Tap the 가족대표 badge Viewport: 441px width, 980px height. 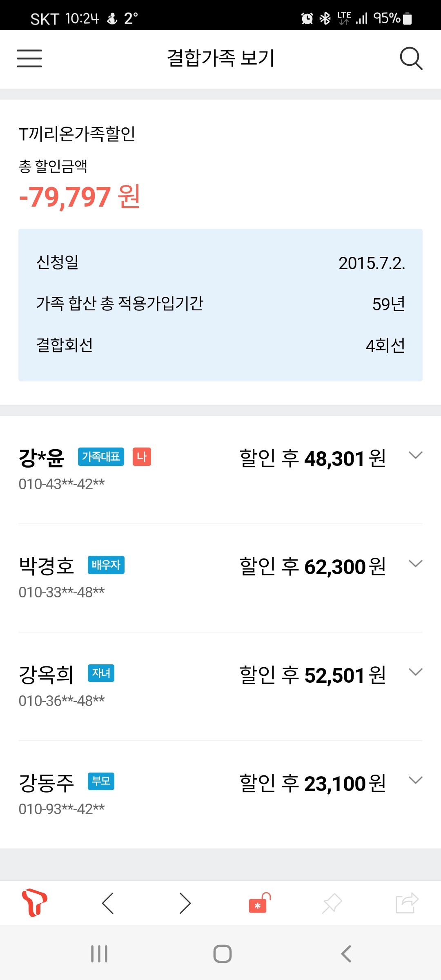coord(101,457)
